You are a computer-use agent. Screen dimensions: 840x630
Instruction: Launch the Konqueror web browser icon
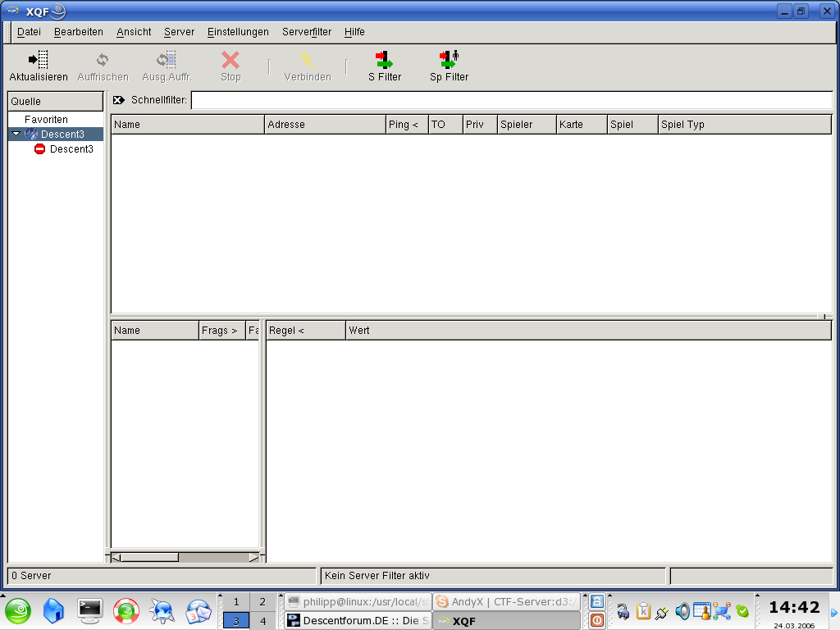pos(162,611)
